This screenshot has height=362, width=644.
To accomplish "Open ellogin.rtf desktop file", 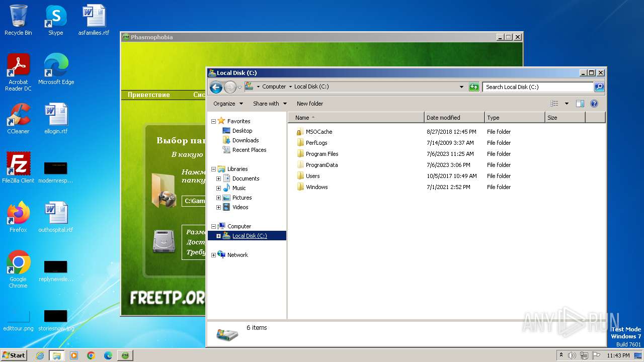I will pyautogui.click(x=56, y=119).
